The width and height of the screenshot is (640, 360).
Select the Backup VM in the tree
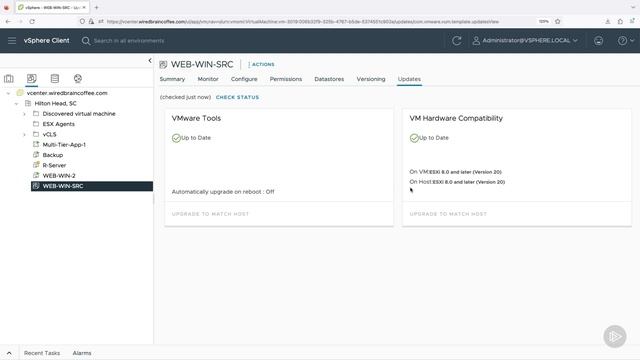(53, 155)
